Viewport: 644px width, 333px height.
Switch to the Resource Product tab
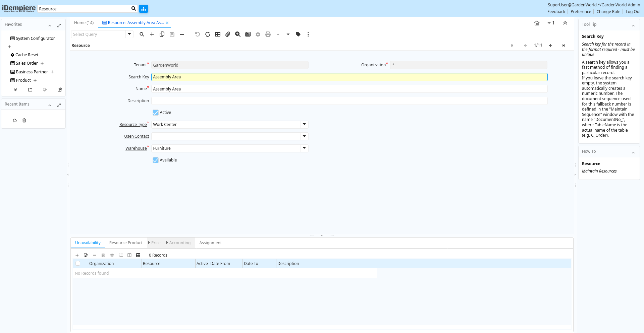pyautogui.click(x=126, y=243)
